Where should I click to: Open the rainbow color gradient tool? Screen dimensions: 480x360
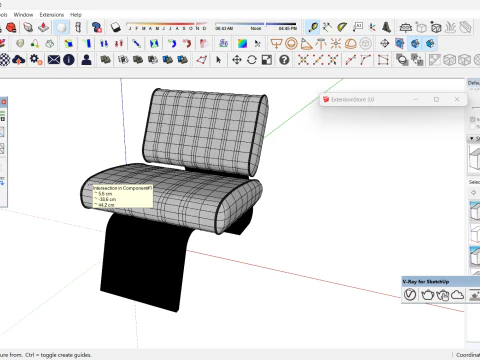coord(242,43)
